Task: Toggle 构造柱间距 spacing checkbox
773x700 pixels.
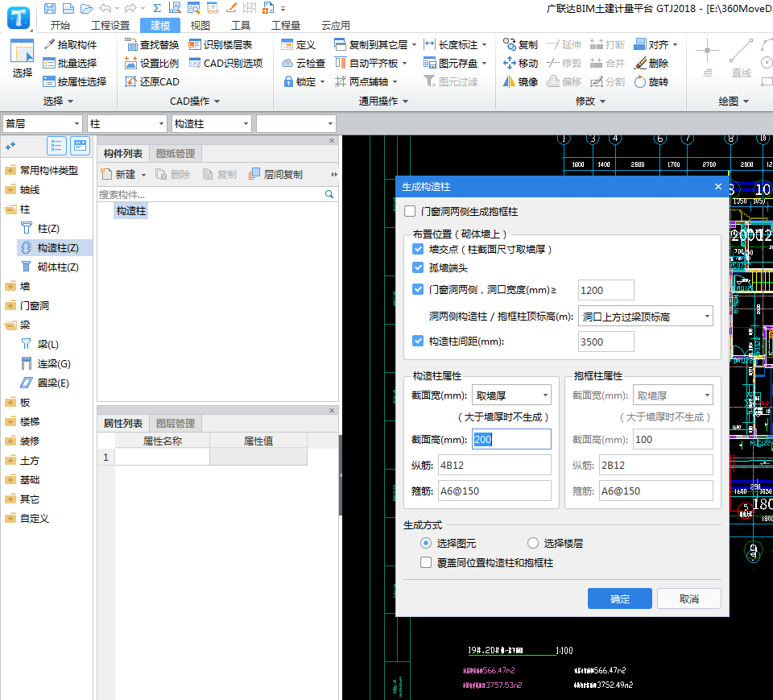Action: (x=418, y=341)
